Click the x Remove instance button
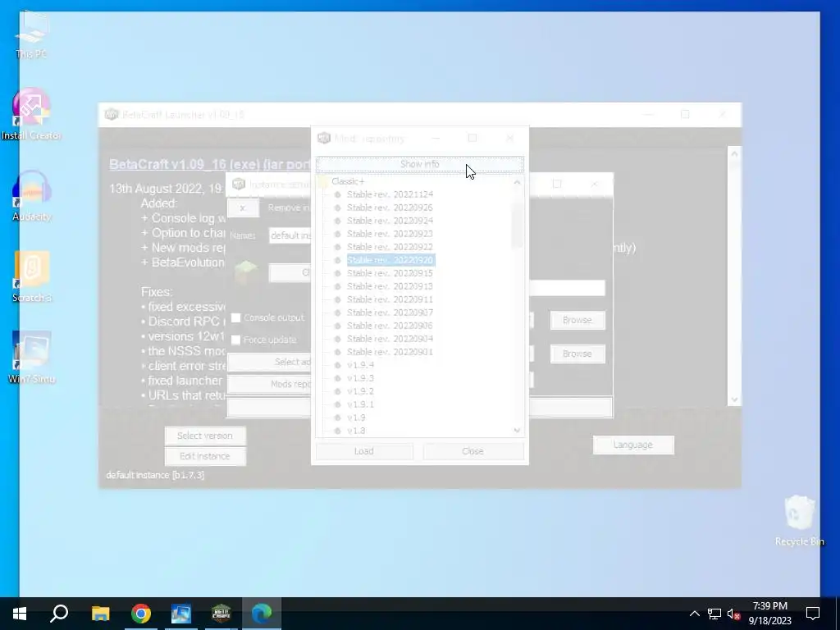This screenshot has height=630, width=840. [243, 208]
